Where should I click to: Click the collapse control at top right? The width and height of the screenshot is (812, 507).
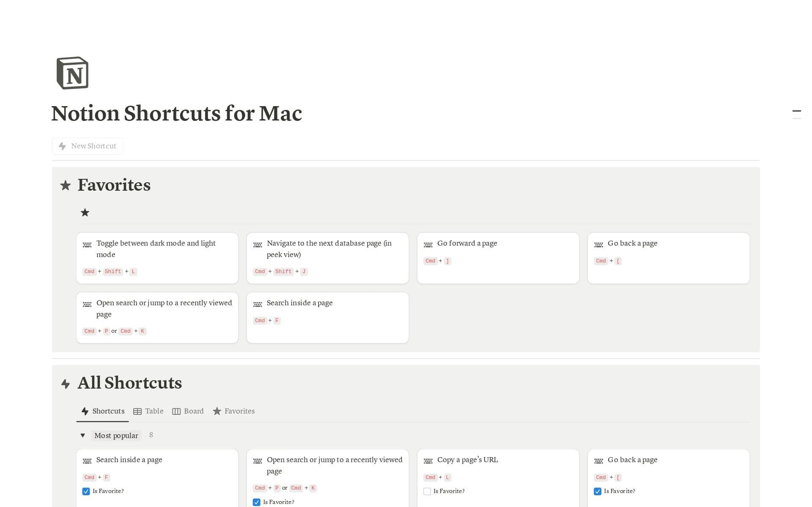click(797, 111)
